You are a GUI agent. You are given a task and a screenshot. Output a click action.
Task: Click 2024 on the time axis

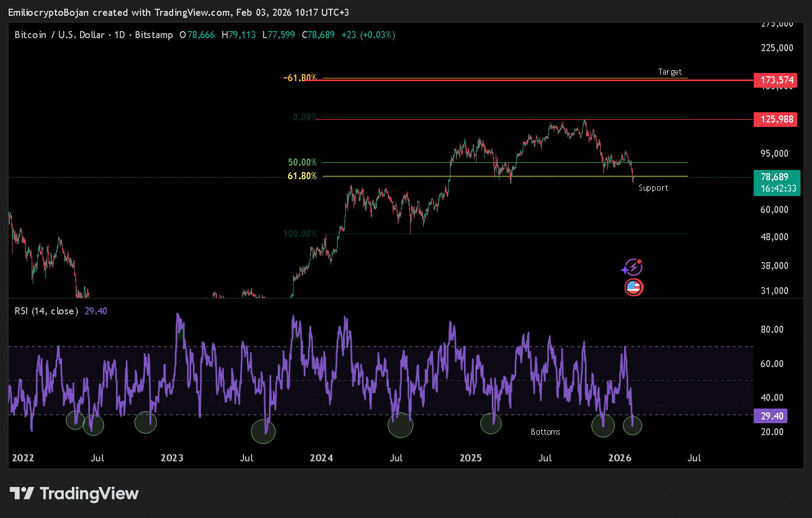(321, 458)
